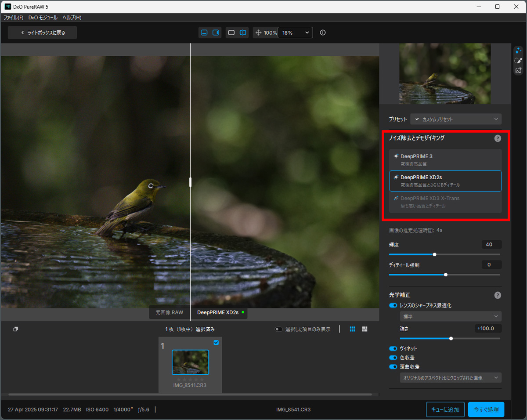Toggle 選択した項目のみ表示 switch
This screenshot has height=420, width=527.
point(279,329)
